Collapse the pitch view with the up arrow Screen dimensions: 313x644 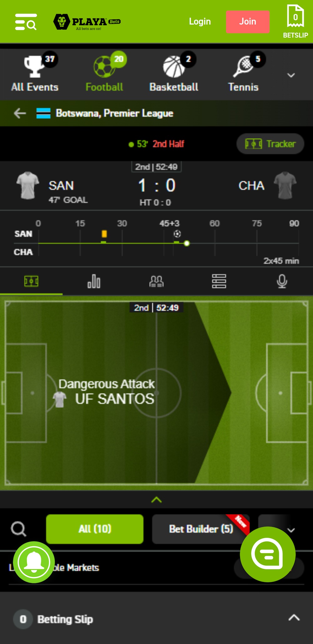(x=156, y=501)
